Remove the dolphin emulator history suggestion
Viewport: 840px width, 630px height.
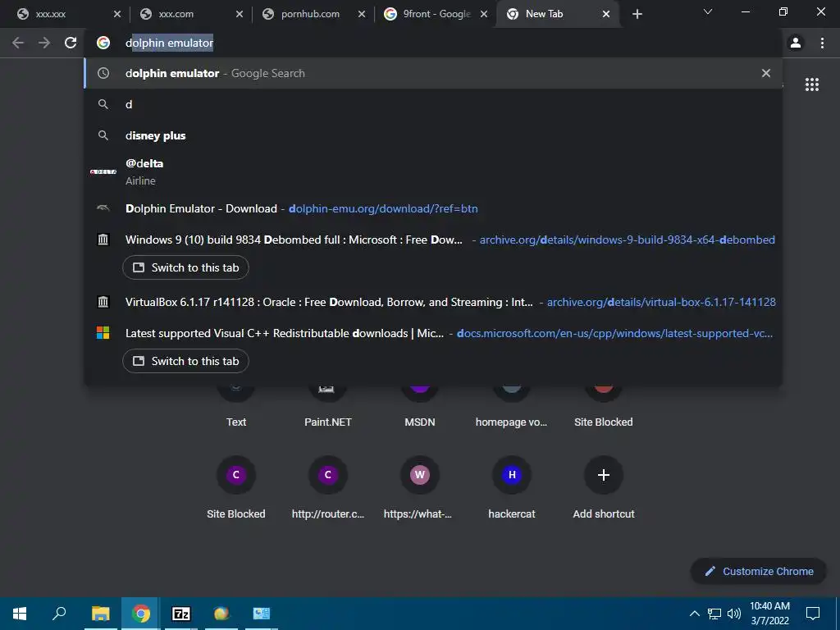coord(766,73)
